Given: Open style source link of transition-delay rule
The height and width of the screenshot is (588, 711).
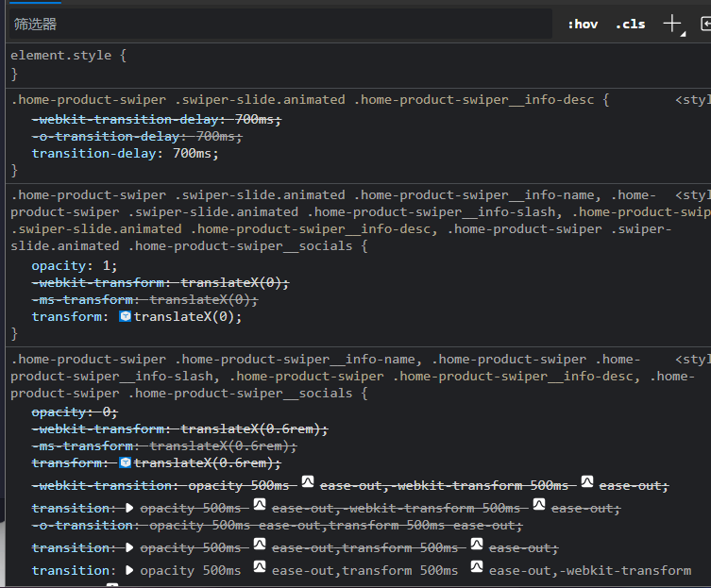Looking at the screenshot, I should click(x=692, y=99).
